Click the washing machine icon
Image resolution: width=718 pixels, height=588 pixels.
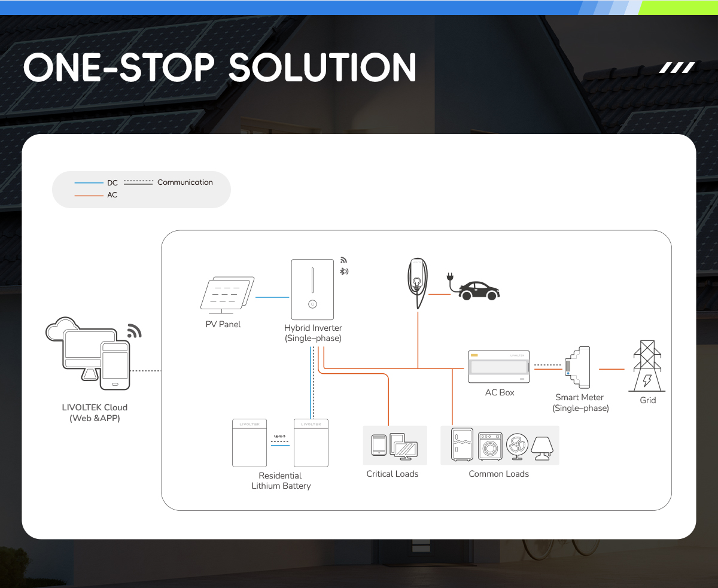click(489, 445)
